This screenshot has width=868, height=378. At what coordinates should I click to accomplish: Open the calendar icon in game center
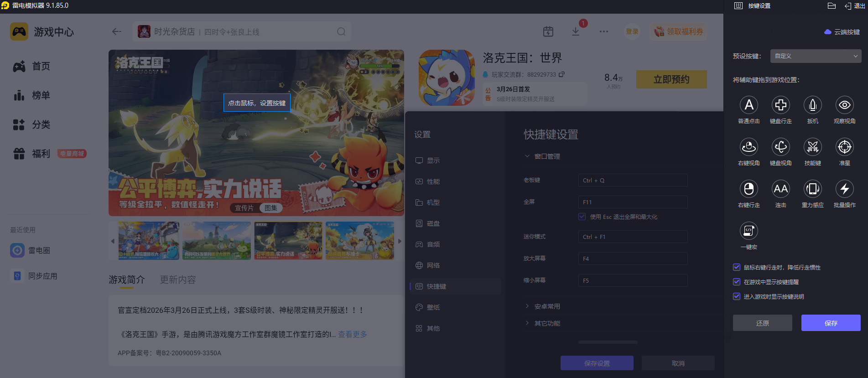pyautogui.click(x=548, y=31)
